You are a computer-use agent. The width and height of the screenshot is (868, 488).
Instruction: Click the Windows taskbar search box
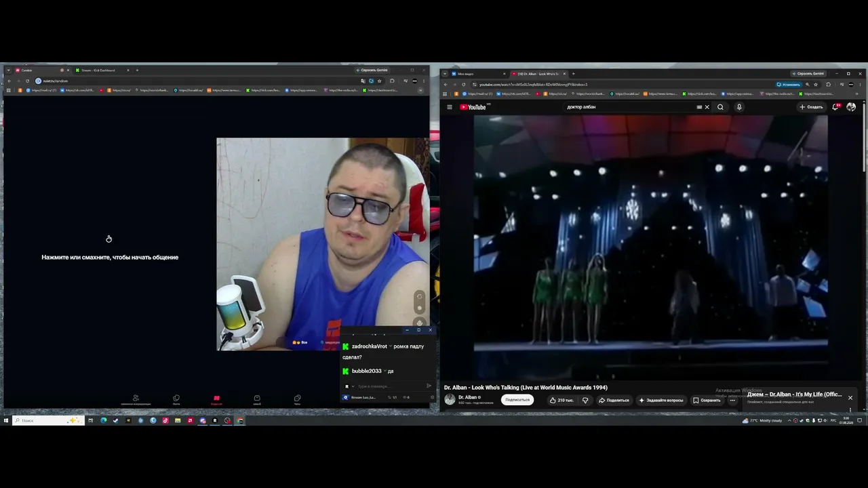tap(49, 420)
